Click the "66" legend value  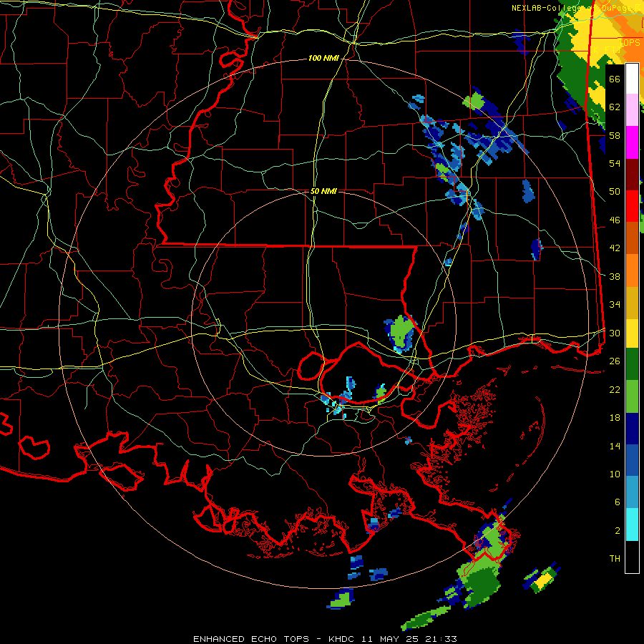(x=615, y=79)
